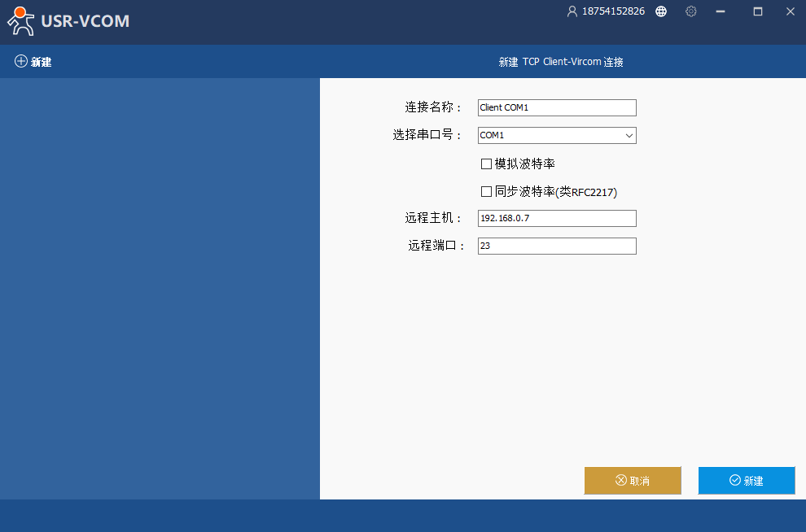The image size is (806, 532).
Task: Open settings via the gear icon
Action: [691, 11]
